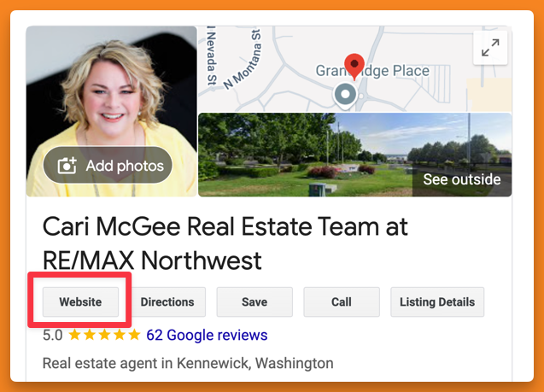Save this business listing

pyautogui.click(x=254, y=301)
